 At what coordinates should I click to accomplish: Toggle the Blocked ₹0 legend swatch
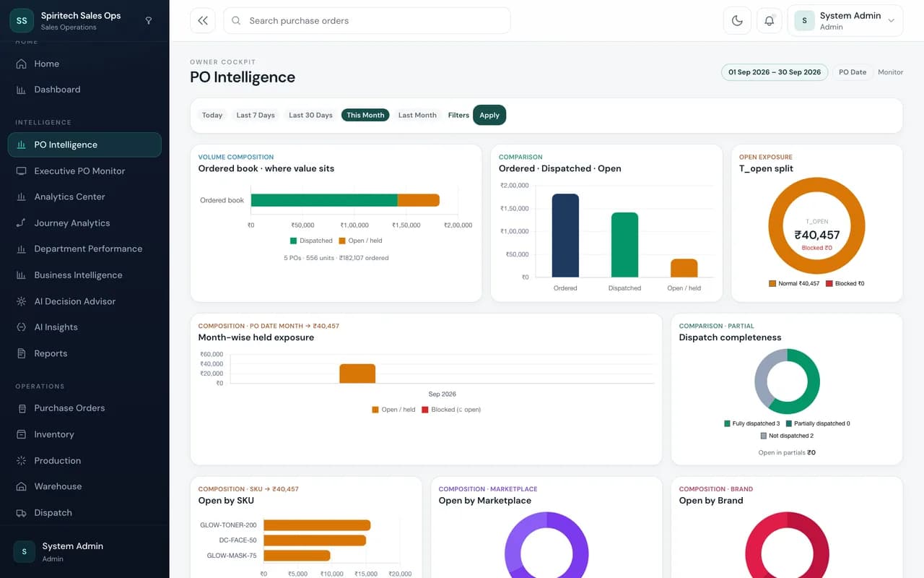(x=829, y=283)
